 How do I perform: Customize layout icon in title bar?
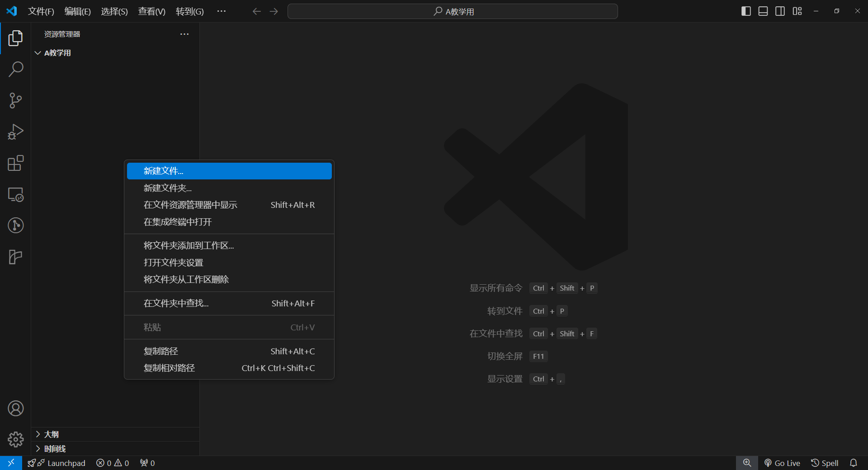(797, 11)
